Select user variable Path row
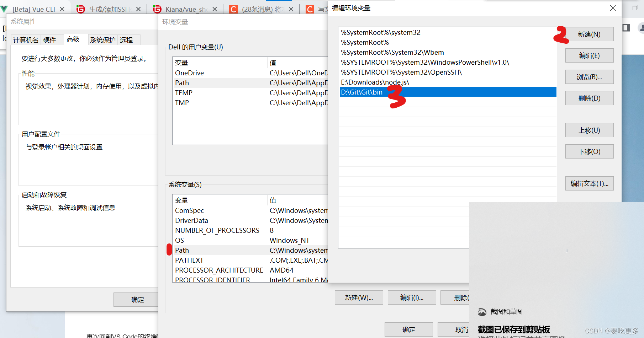The height and width of the screenshot is (338, 644). 250,83
